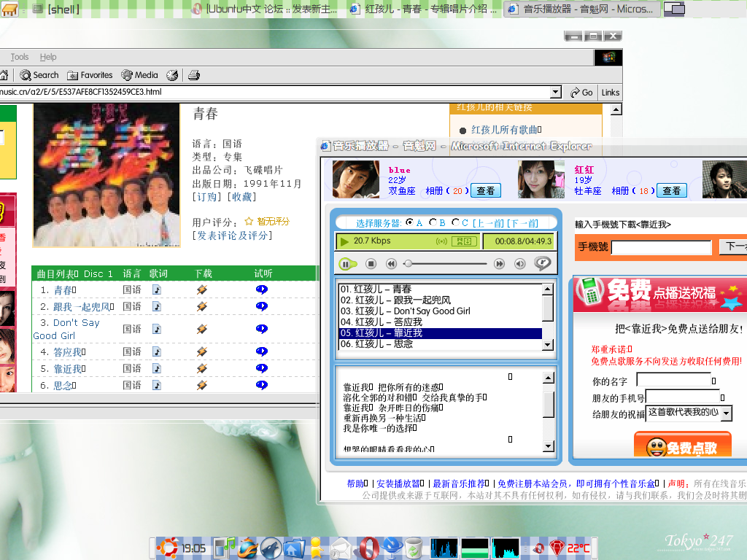Open the track link 跟我一起兜风
747x560 pixels.
coord(81,307)
